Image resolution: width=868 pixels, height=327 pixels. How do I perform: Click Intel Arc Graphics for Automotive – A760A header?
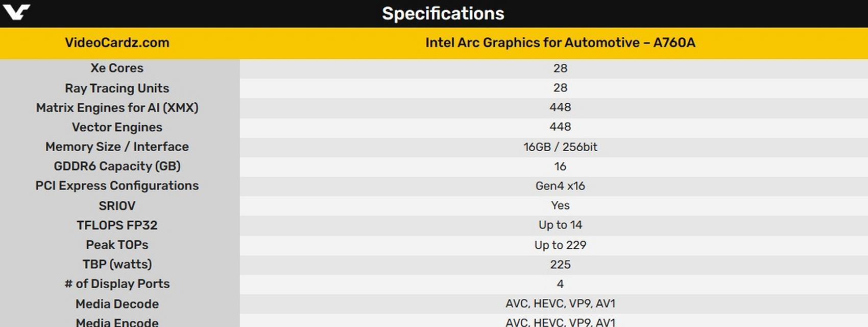(560, 42)
